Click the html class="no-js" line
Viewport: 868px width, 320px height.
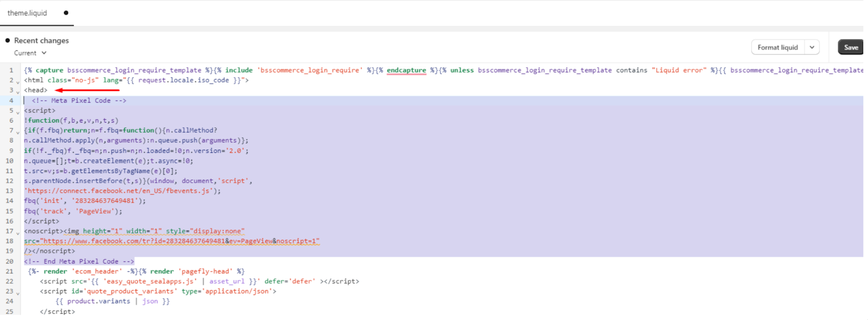tap(136, 80)
